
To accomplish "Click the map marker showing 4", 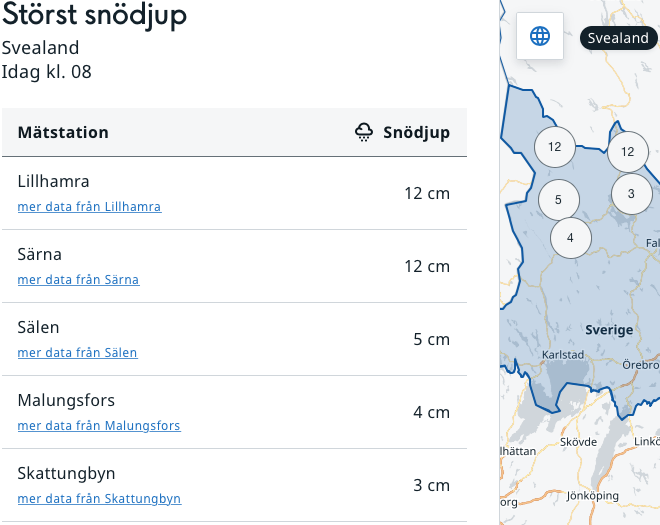I will pyautogui.click(x=570, y=238).
